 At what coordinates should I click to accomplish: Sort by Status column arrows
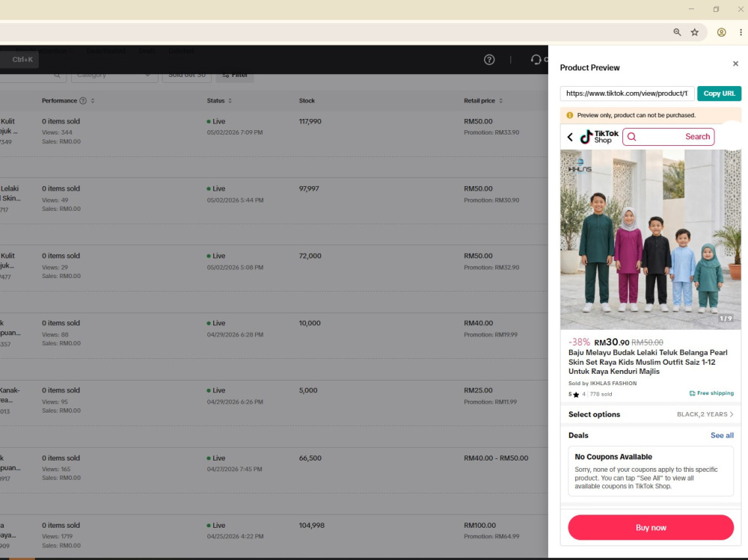[230, 101]
